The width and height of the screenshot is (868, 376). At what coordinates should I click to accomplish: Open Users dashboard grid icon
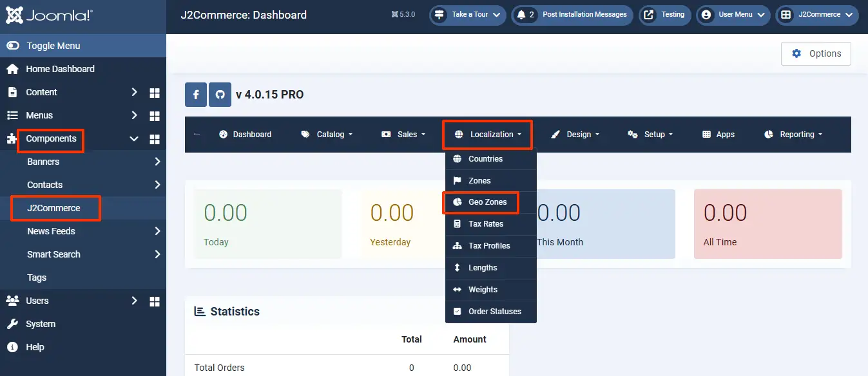coord(155,301)
